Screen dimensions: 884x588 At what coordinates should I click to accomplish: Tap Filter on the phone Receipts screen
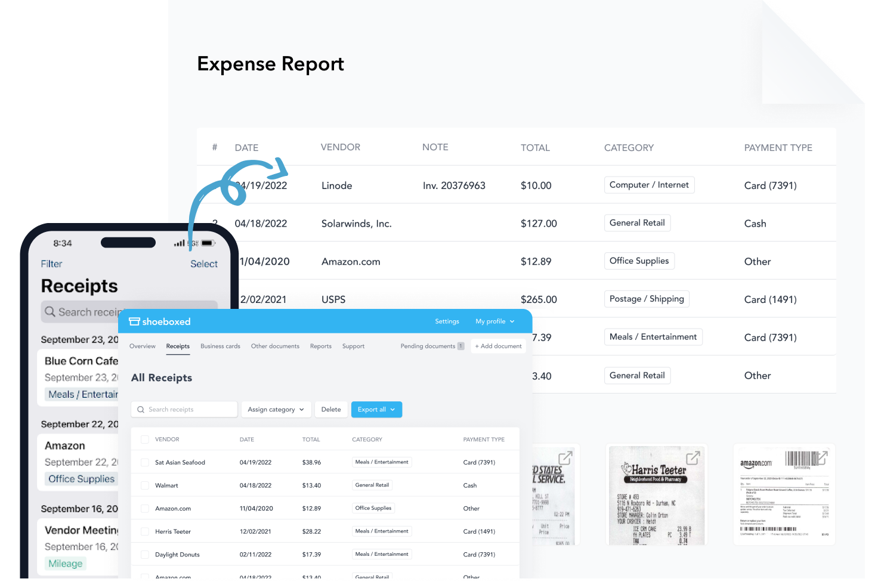coord(51,264)
